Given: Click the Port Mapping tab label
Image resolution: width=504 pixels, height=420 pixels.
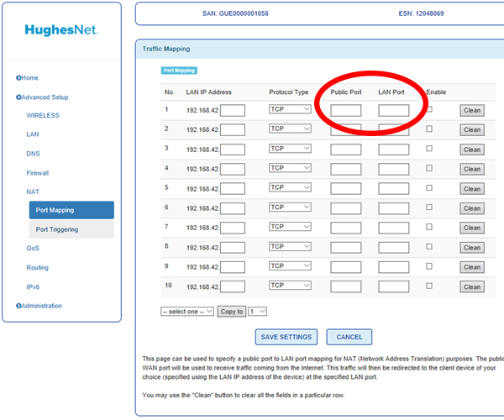Looking at the screenshot, I should (x=179, y=71).
